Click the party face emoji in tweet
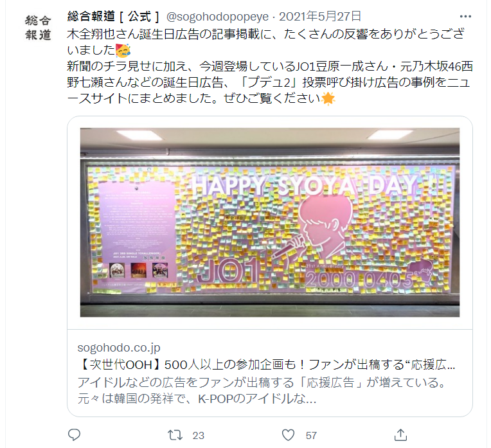 [123, 50]
